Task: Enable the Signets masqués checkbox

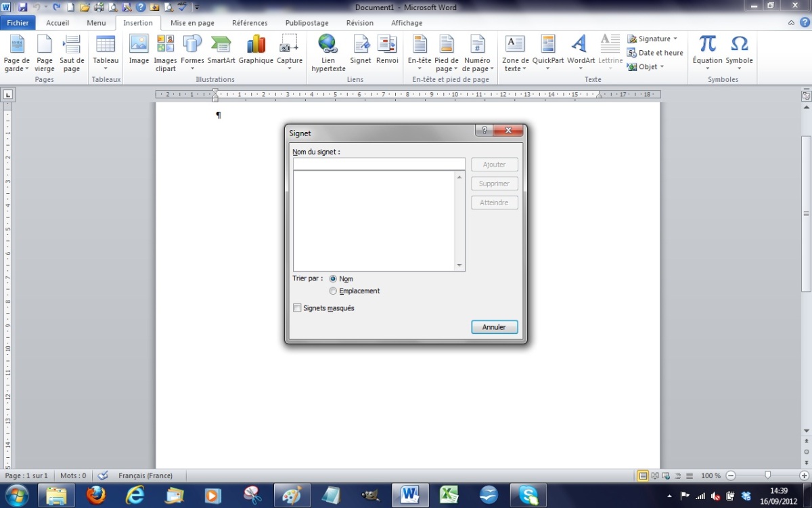Action: 297,308
